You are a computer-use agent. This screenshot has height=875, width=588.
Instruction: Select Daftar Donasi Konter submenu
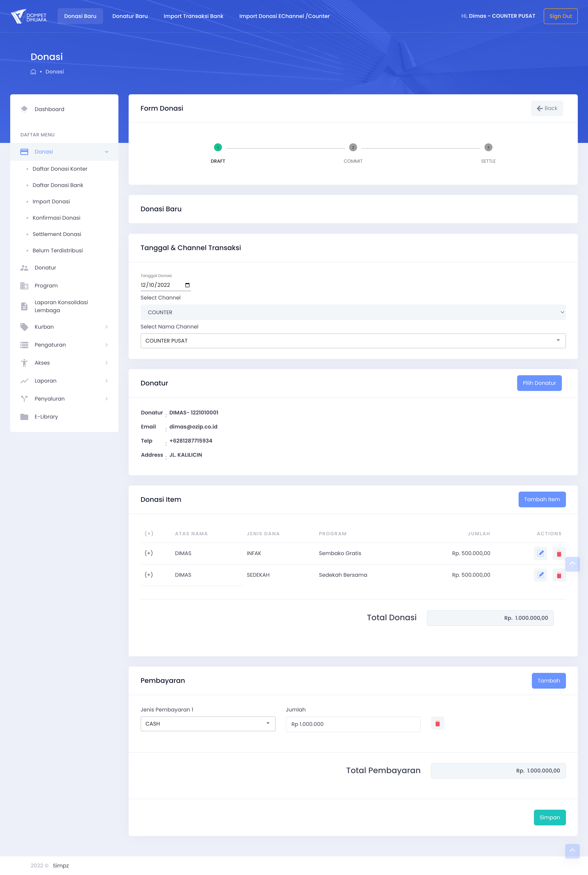[60, 169]
